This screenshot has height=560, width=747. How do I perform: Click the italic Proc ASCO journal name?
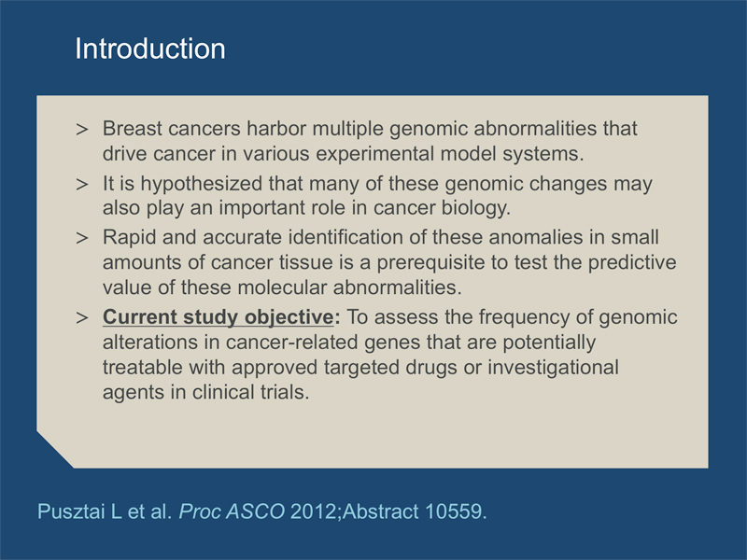pos(232,511)
